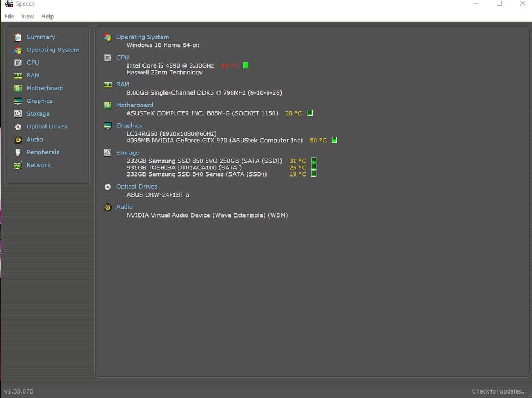The width and height of the screenshot is (532, 398).
Task: Open CPU section in sidebar
Action: click(33, 63)
